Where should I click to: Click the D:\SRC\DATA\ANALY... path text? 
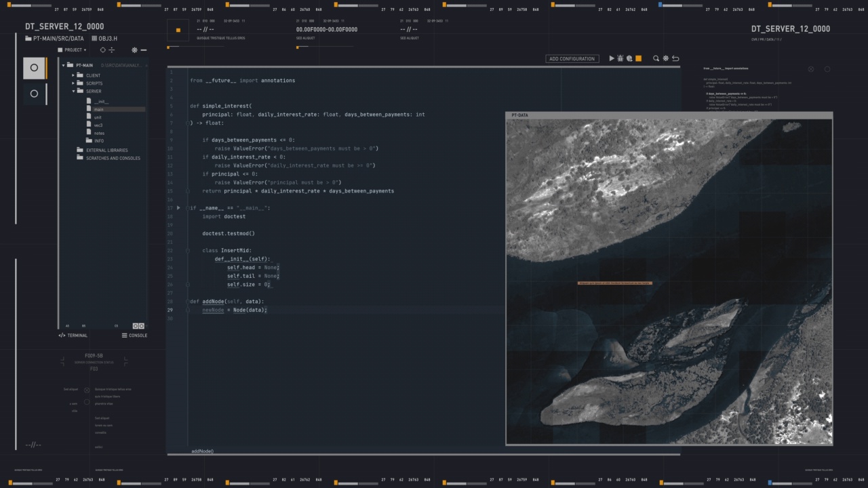point(121,66)
